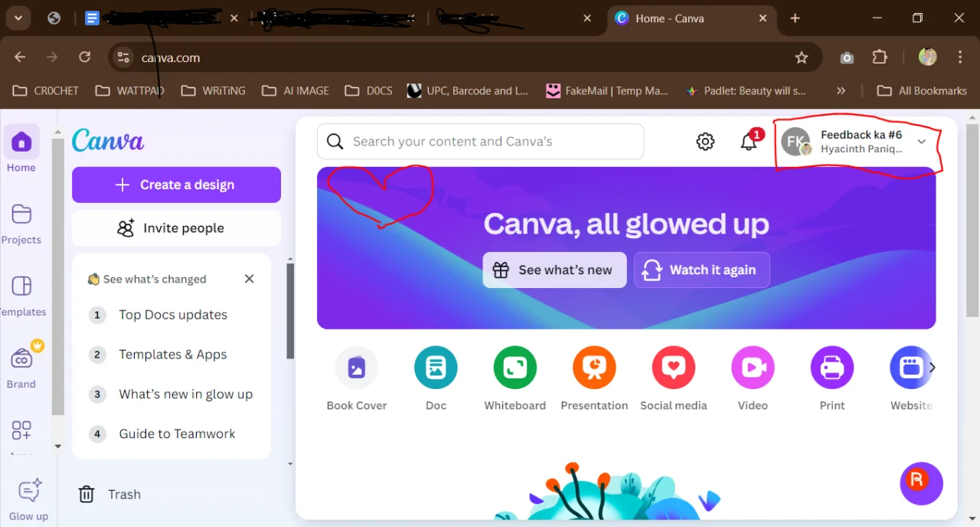
Task: Choose the Website design type
Action: pyautogui.click(x=911, y=379)
